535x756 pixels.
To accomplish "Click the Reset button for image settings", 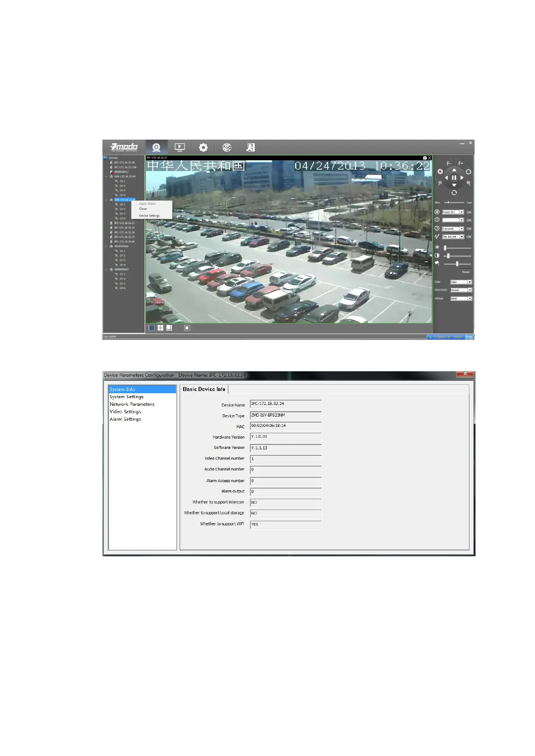I will tap(466, 272).
